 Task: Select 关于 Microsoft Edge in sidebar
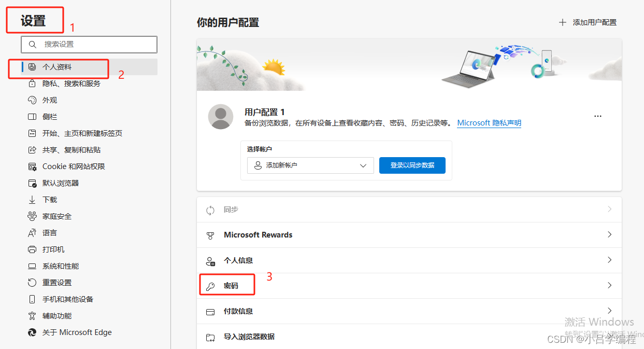pos(90,332)
